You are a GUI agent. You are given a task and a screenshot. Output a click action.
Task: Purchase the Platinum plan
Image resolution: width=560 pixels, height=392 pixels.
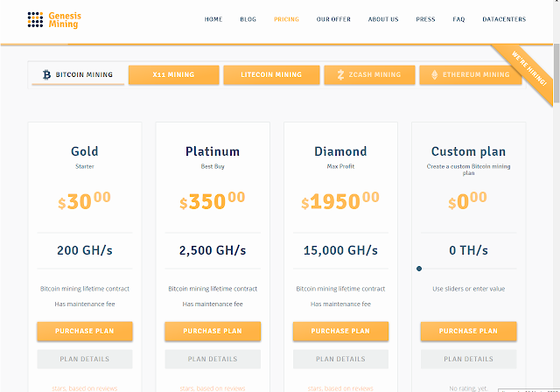(x=213, y=331)
